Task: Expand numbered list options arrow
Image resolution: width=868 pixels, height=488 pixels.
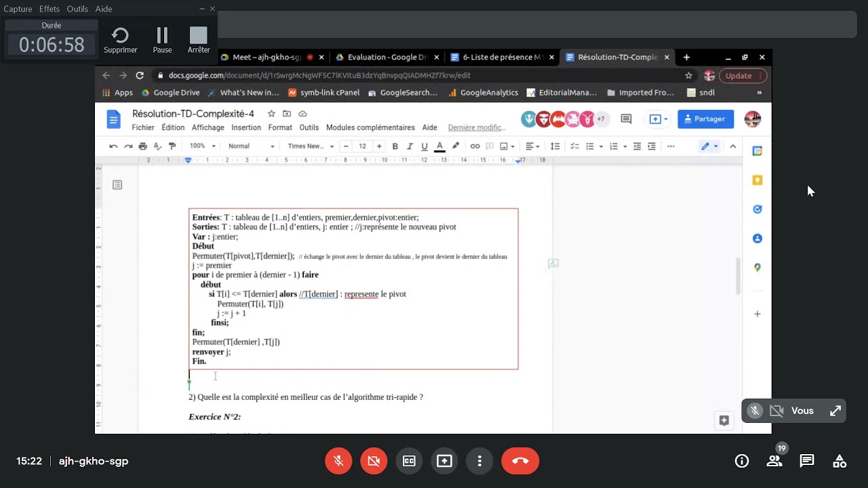Action: 625,146
